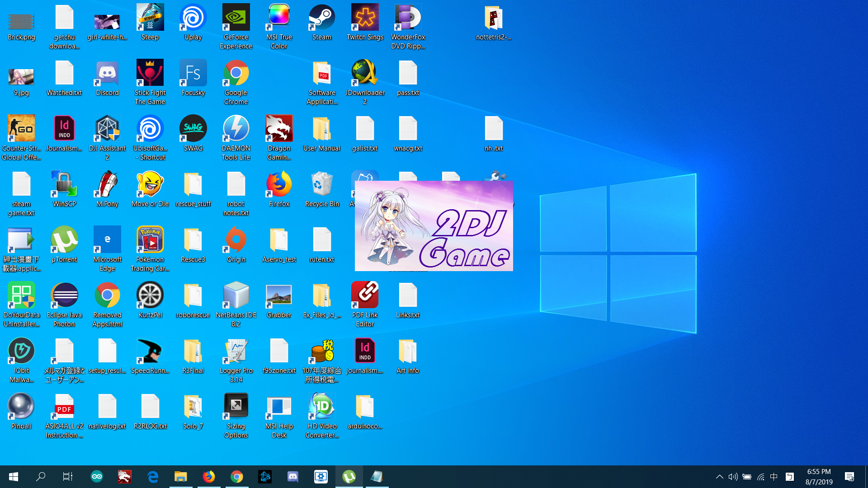
Task: Select WonderFox DVD Ripper icon
Action: (408, 27)
